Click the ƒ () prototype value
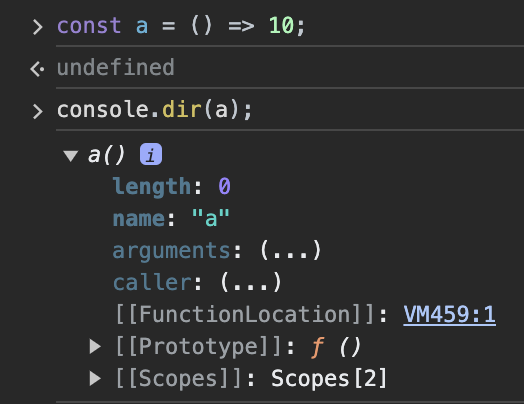 [336, 347]
